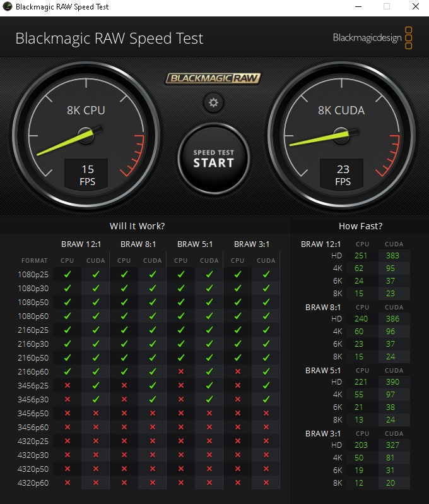Click the BRAW 12:1 column header in Will It Work
Screen dimensions: 429x504
coord(81,244)
